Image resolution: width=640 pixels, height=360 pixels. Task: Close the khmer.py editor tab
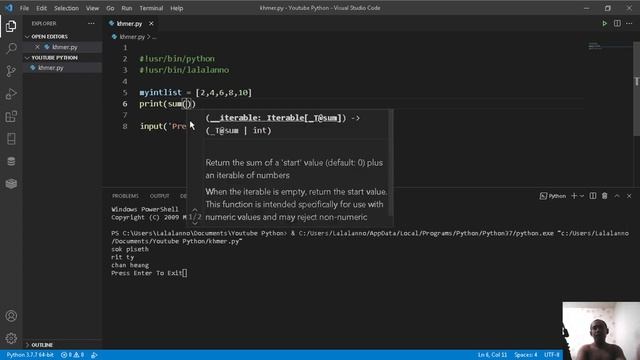tap(151, 24)
